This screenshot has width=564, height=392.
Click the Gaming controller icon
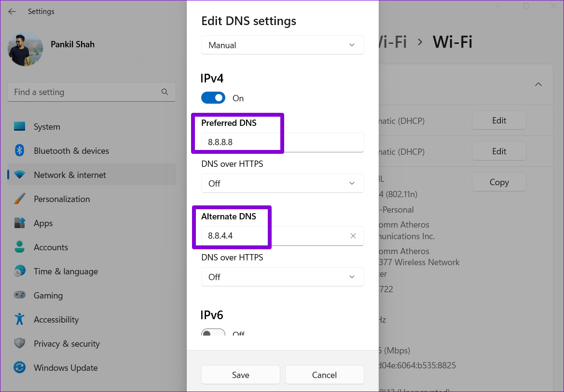click(19, 295)
